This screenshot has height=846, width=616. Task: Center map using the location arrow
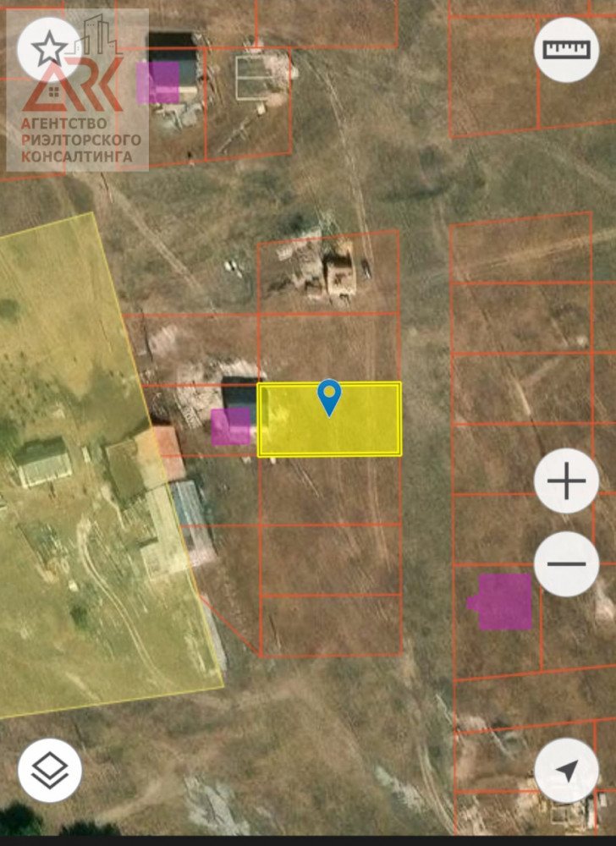point(566,771)
